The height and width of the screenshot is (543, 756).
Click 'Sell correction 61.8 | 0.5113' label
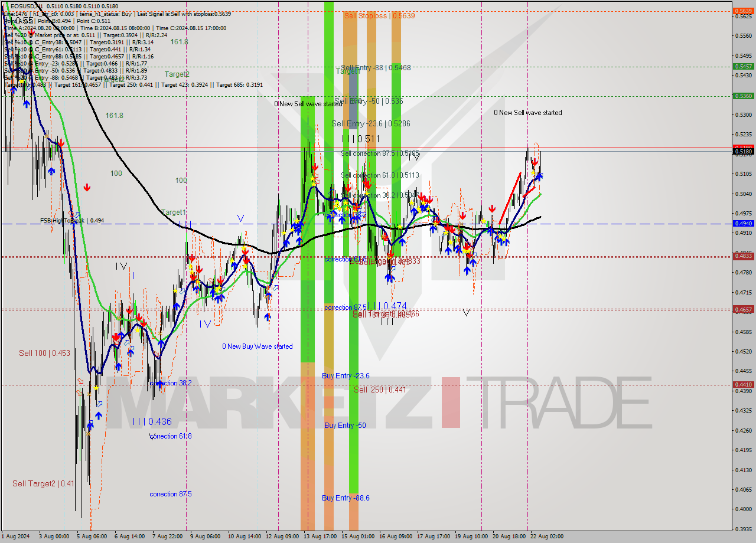pos(380,175)
